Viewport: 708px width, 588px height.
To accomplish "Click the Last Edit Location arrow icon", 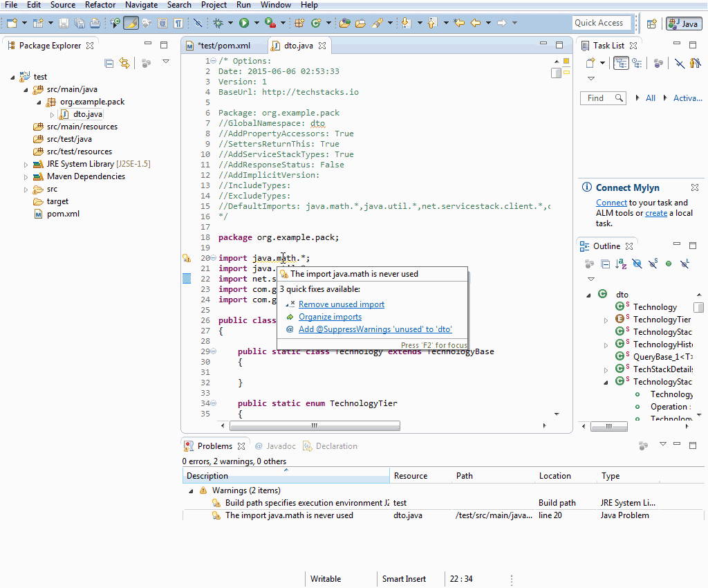I will coord(458,24).
